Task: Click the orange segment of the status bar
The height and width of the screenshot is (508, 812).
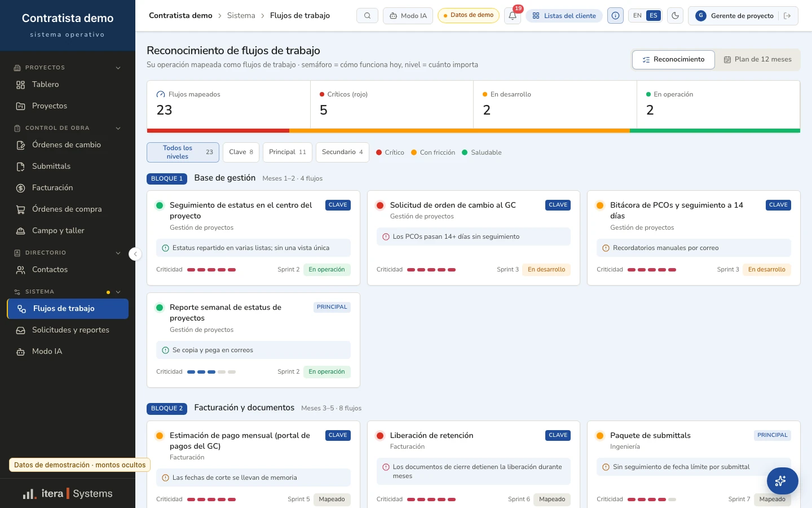Action: pos(460,131)
